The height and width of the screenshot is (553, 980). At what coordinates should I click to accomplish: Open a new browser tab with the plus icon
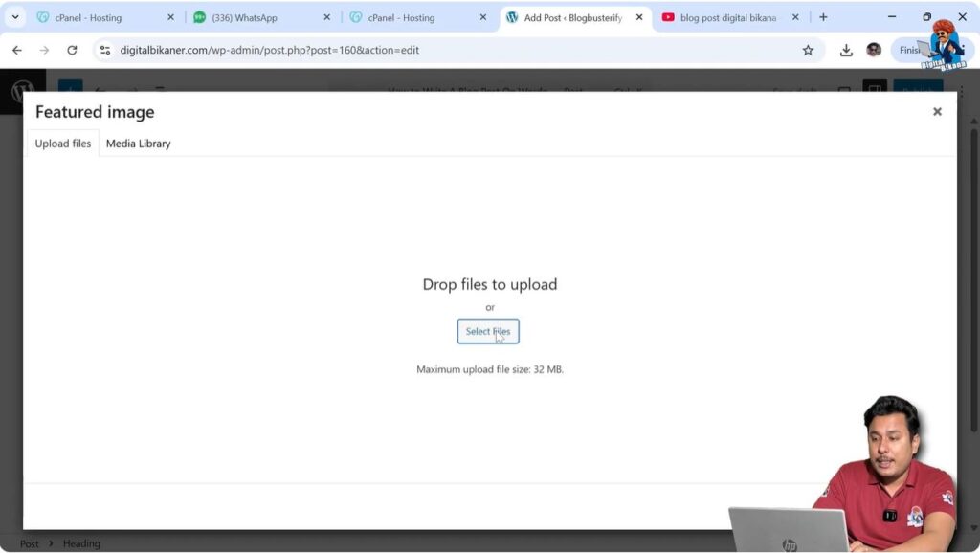click(x=823, y=16)
